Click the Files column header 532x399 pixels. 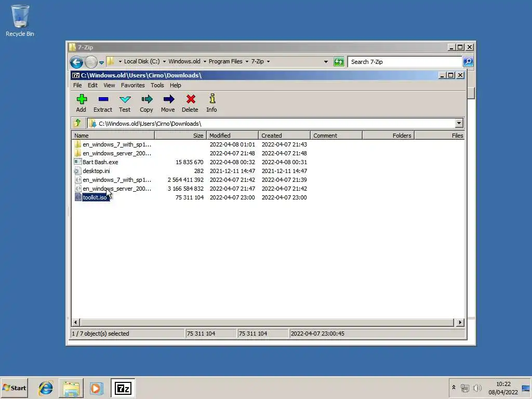click(x=440, y=136)
